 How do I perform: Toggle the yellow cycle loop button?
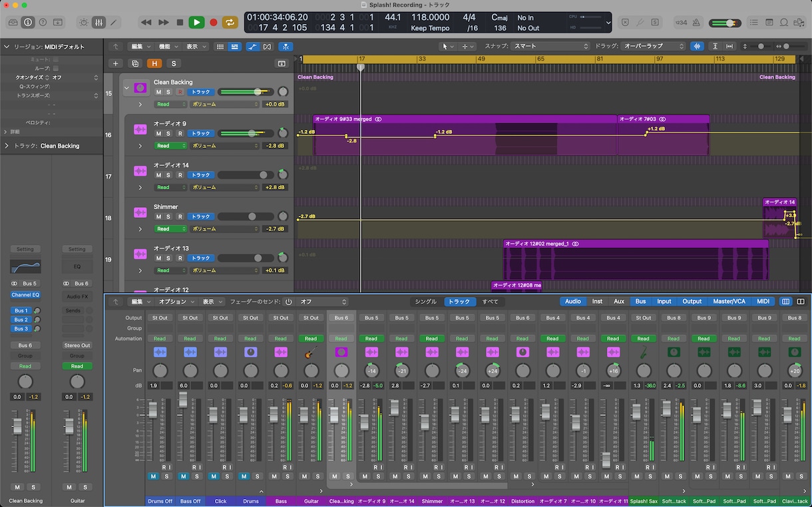230,22
